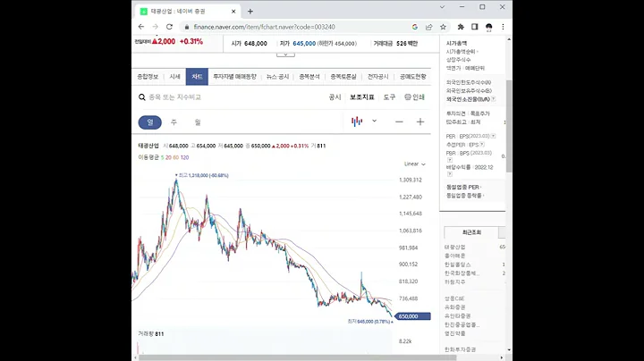Image resolution: width=644 pixels, height=361 pixels.
Task: Select daily 일 chart period
Action: 150,122
